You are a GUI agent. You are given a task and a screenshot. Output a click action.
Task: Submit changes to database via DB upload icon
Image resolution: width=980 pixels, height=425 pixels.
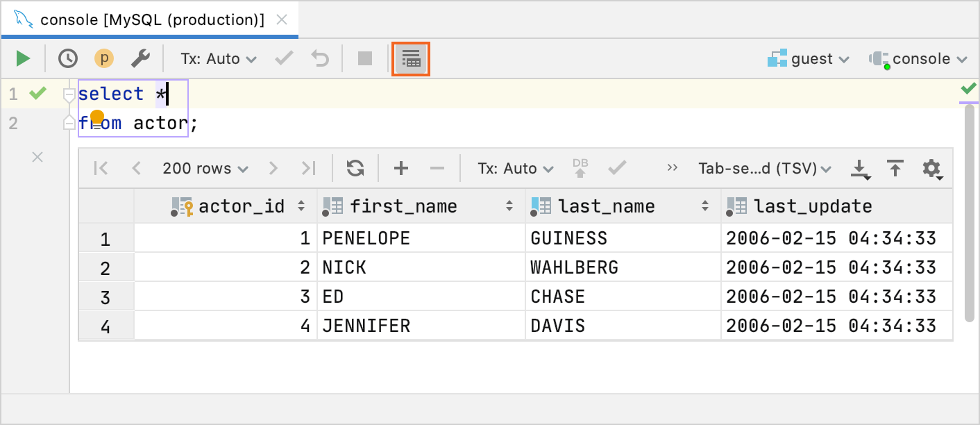coord(580,168)
